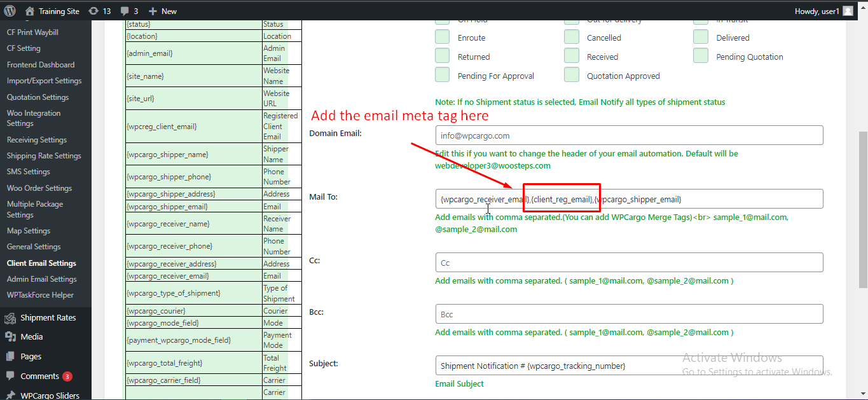
Task: Open Shipment Rates in sidebar
Action: pos(48,317)
